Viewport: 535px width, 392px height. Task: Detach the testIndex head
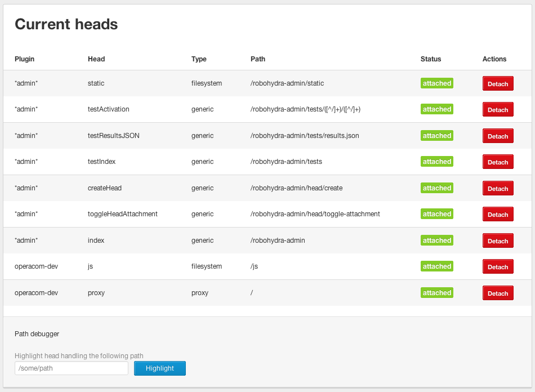(x=497, y=162)
